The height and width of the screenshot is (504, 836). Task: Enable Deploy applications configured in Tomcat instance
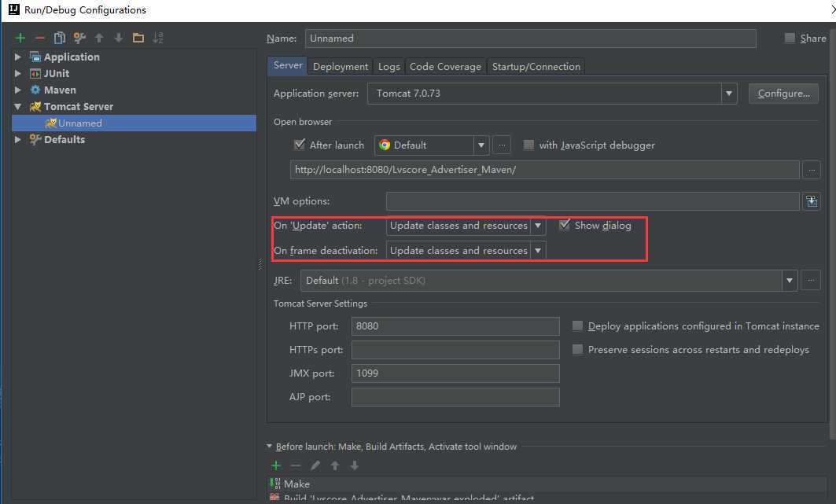pos(577,326)
